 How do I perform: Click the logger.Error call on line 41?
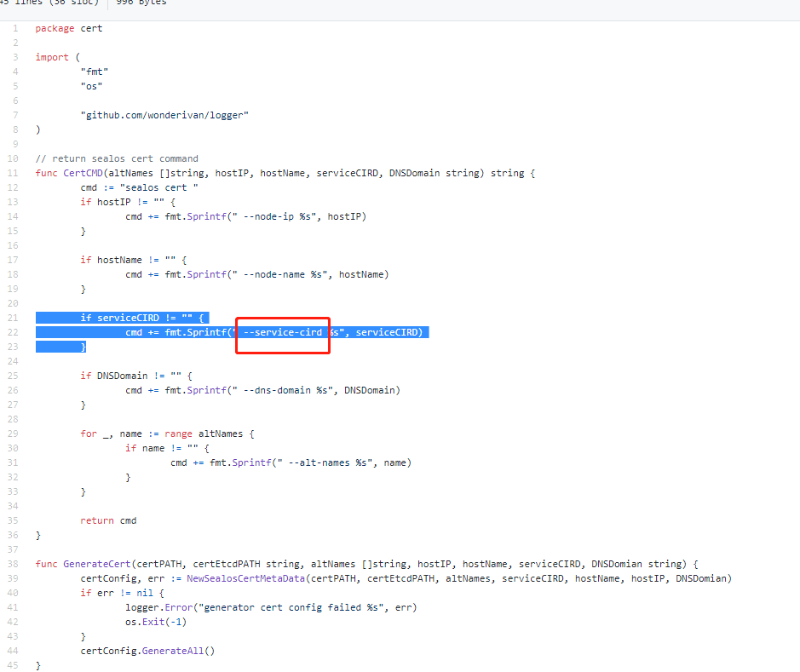point(162,606)
